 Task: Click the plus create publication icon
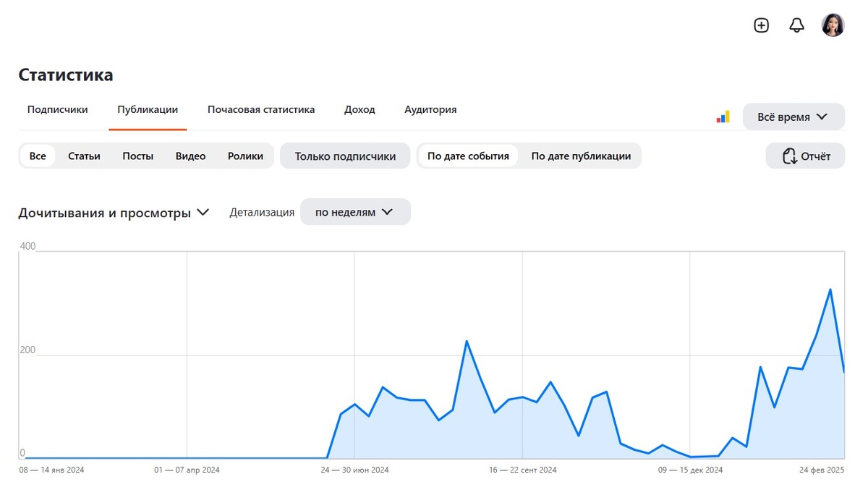tap(761, 25)
